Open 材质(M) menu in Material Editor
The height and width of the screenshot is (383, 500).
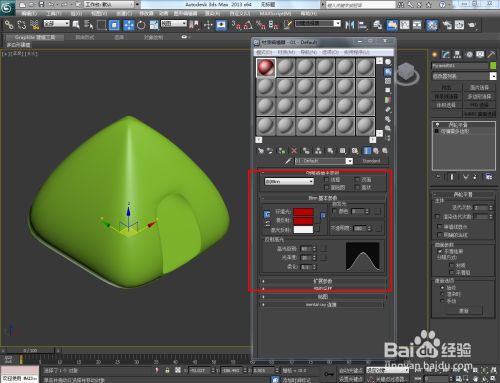[x=286, y=52]
